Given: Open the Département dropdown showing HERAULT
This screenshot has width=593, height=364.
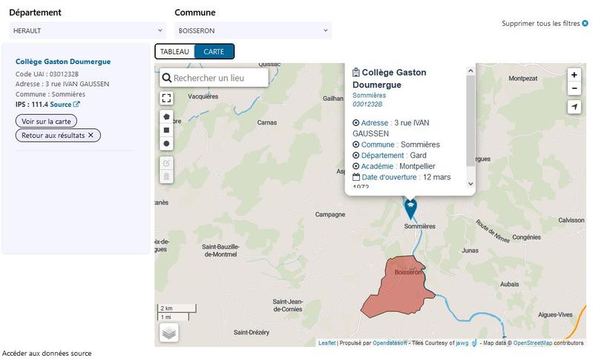Looking at the screenshot, I should [88, 30].
